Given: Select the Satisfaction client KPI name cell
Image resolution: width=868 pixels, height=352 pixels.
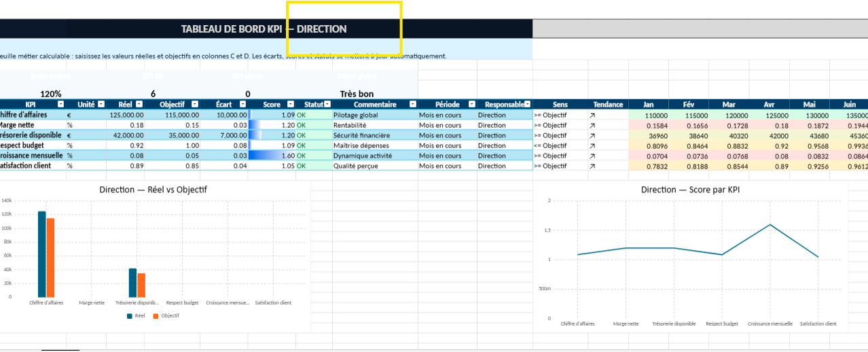Looking at the screenshot, I should point(33,166).
